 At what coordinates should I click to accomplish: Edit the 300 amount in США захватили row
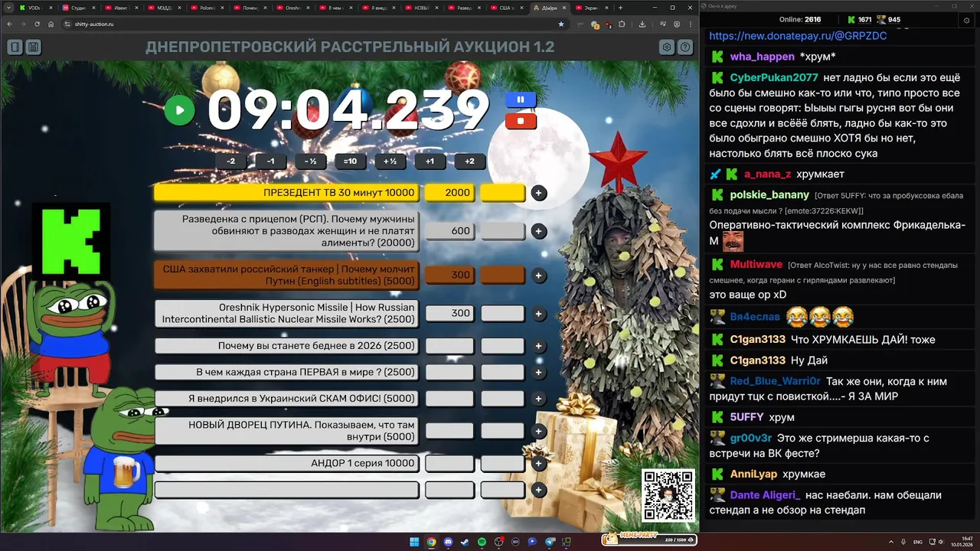pyautogui.click(x=449, y=275)
